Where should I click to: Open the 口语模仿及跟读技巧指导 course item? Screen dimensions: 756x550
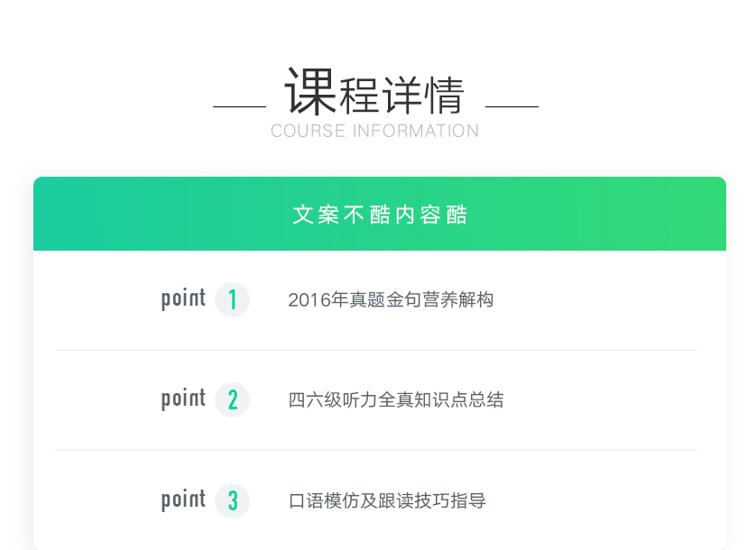click(x=387, y=500)
